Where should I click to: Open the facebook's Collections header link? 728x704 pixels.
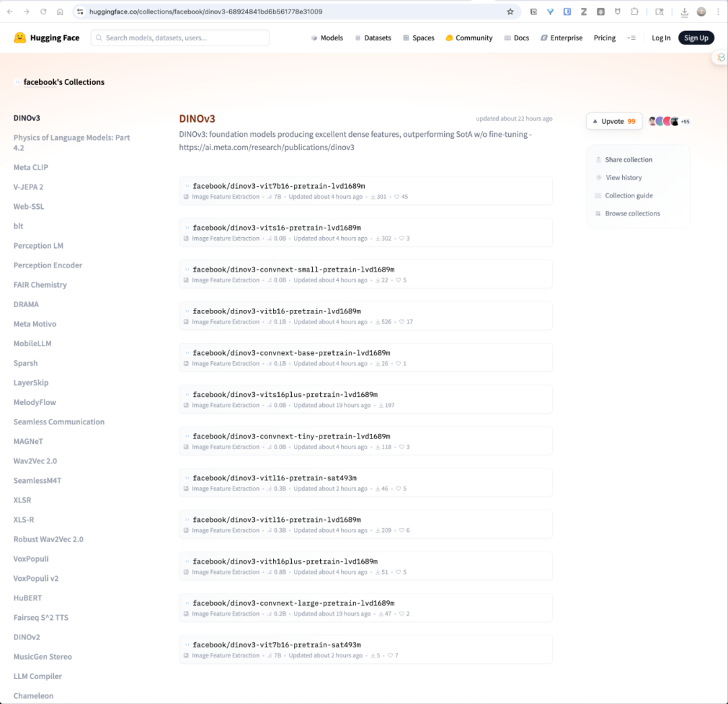(x=63, y=82)
